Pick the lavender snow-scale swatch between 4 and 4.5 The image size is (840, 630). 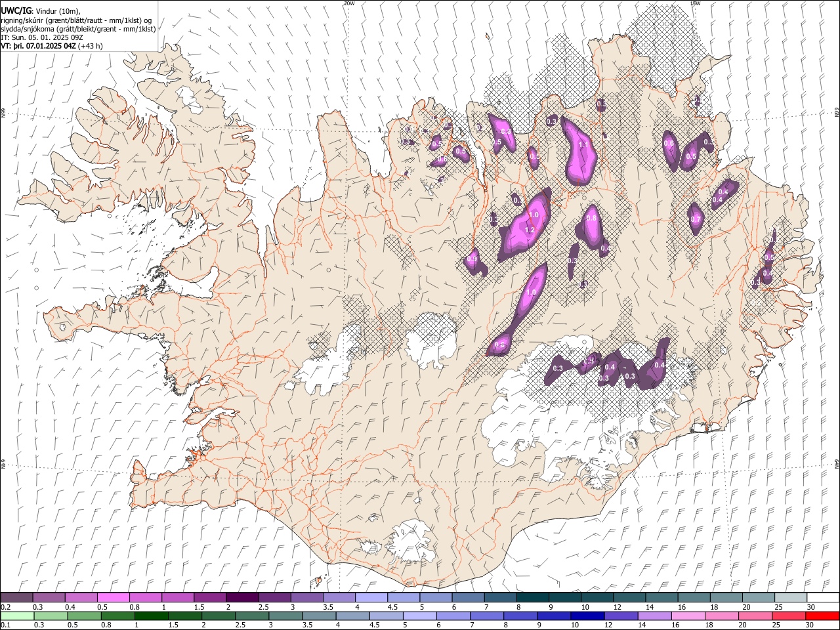click(371, 598)
